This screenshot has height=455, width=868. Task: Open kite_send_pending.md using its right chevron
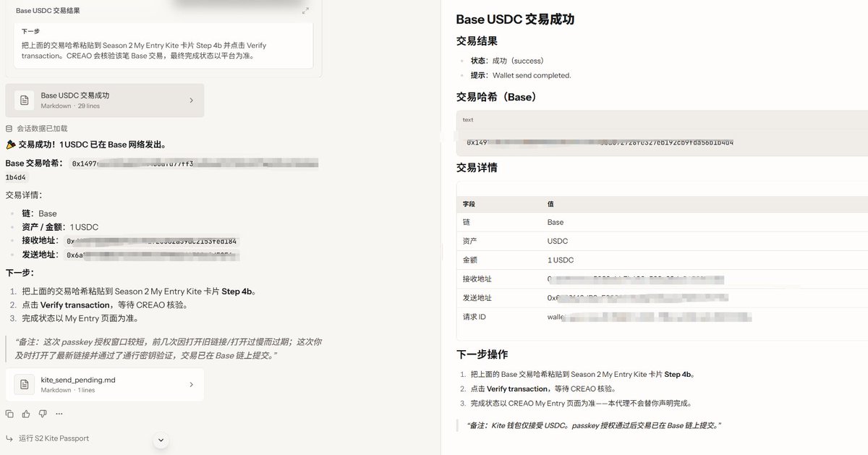click(191, 385)
